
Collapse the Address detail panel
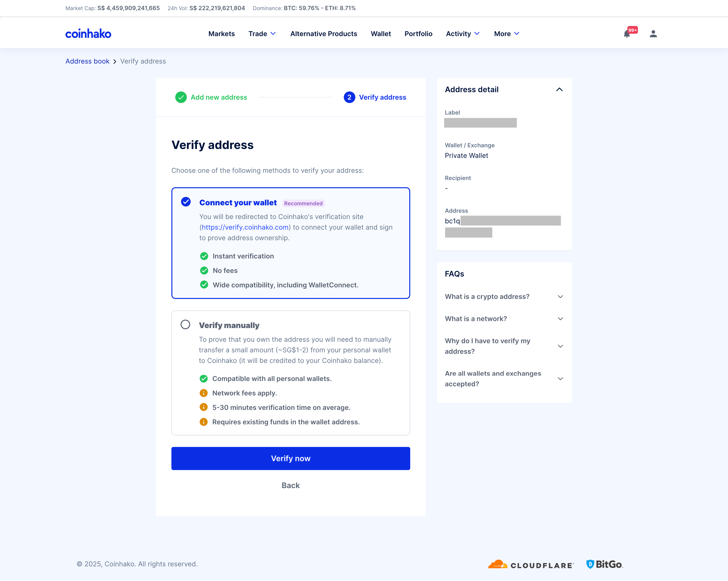pos(559,90)
